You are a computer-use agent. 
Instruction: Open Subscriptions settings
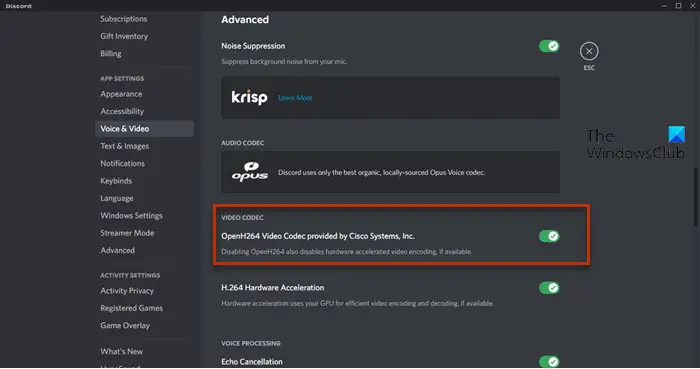pyautogui.click(x=124, y=19)
